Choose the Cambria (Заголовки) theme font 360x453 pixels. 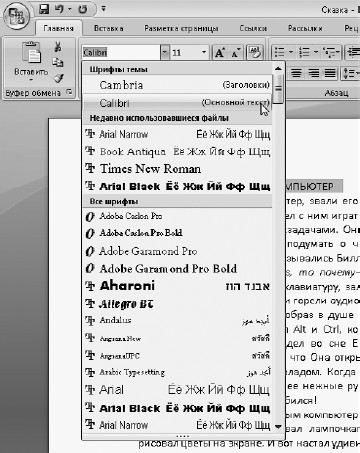tap(177, 85)
